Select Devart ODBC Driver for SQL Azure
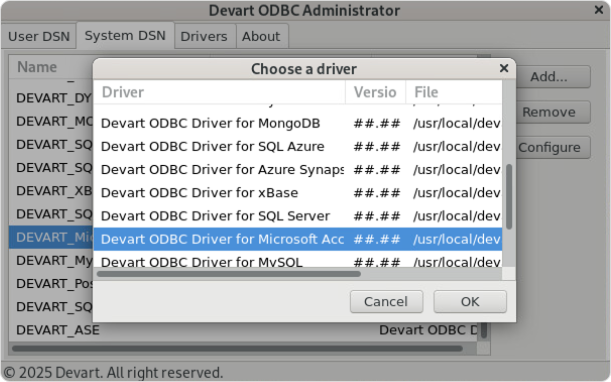Image resolution: width=611 pixels, height=382 pixels. (x=297, y=147)
